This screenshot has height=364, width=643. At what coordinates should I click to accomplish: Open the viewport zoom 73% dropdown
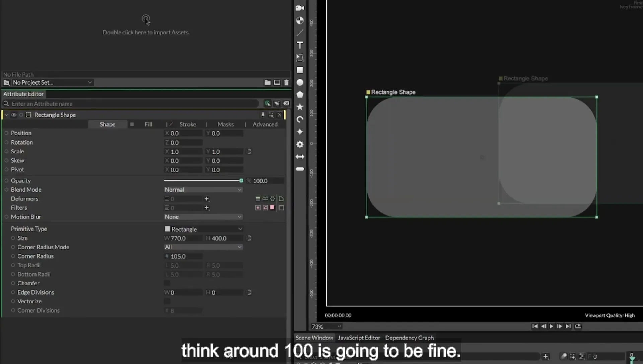coord(326,326)
